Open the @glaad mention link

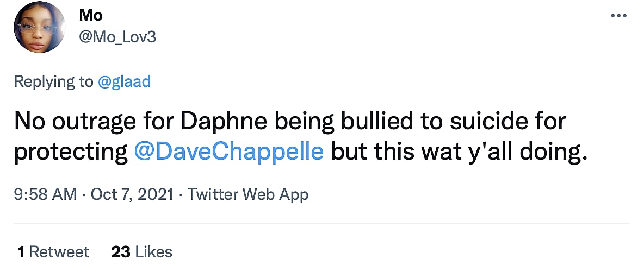tap(124, 81)
